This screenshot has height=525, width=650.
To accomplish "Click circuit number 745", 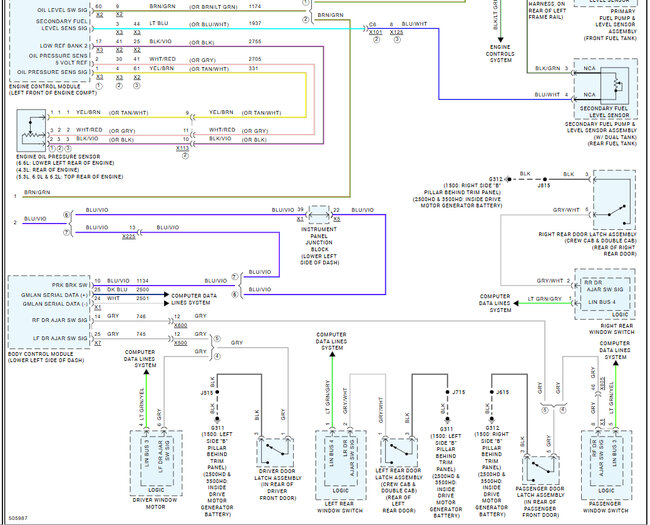I will 141,334.
